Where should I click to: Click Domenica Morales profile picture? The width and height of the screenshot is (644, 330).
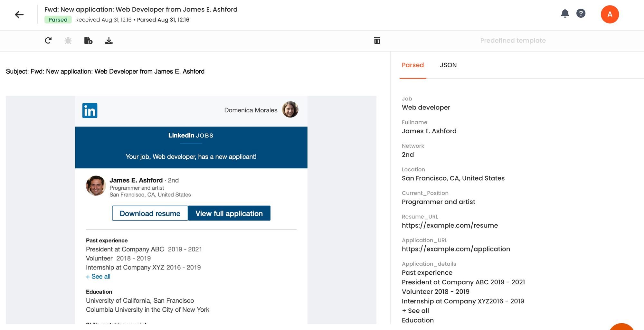click(290, 110)
